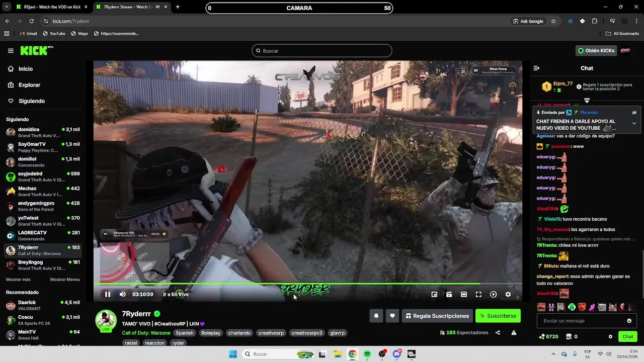Click the Buscar search field
Screen dimensions: 644x362
(322, 51)
